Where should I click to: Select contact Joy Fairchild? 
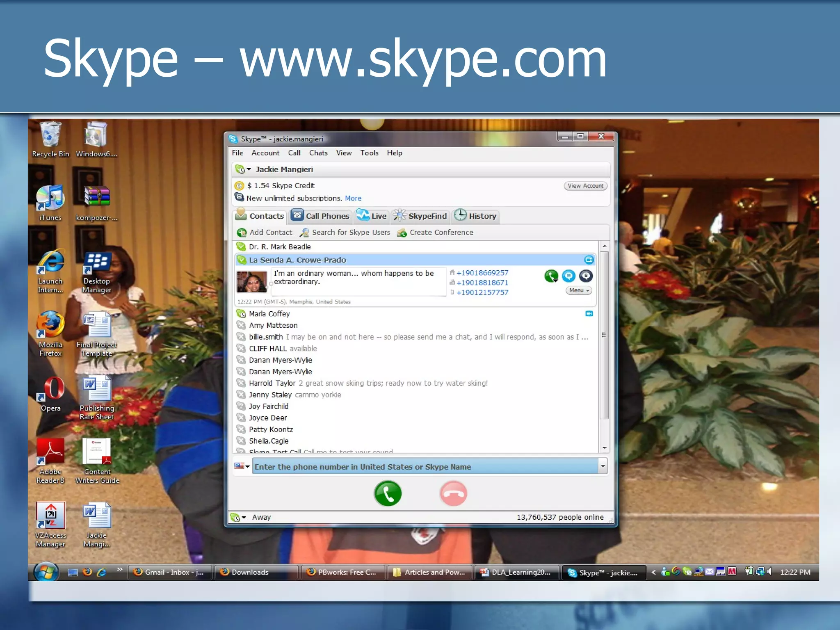[415, 406]
